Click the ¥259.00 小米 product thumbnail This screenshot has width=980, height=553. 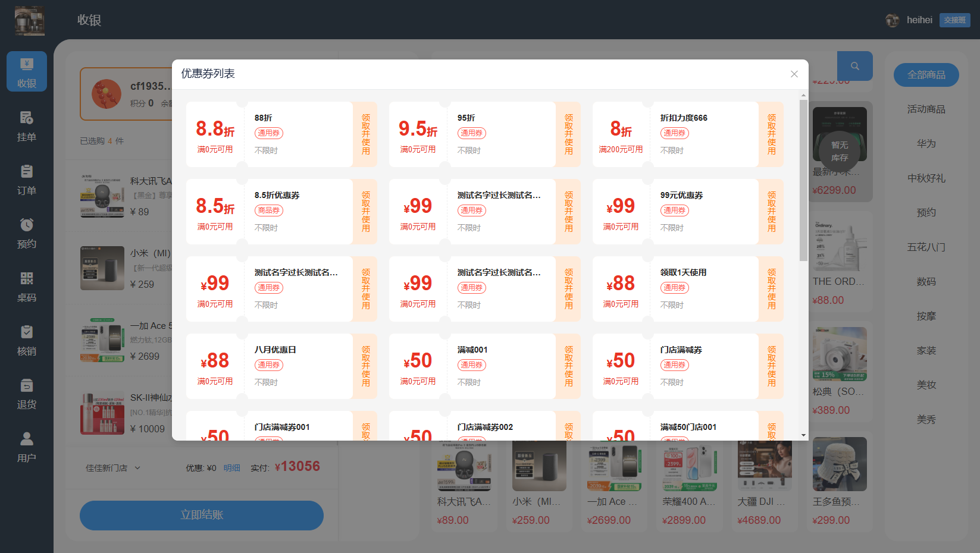(x=539, y=466)
